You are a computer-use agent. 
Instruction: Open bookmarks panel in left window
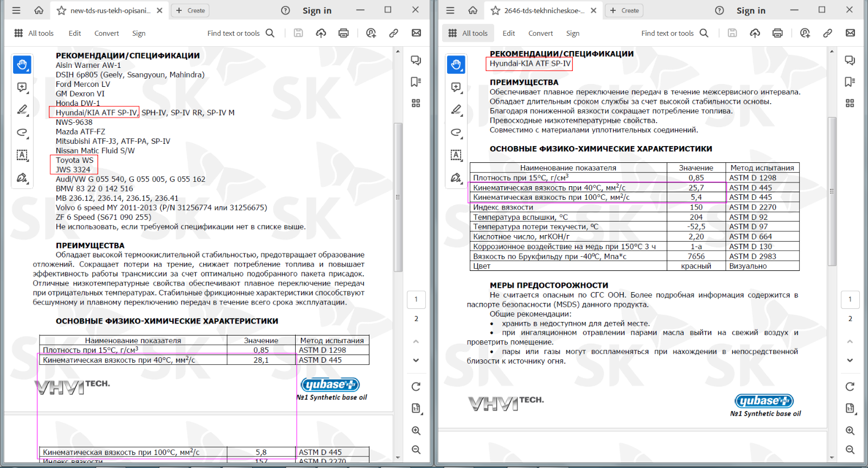416,82
